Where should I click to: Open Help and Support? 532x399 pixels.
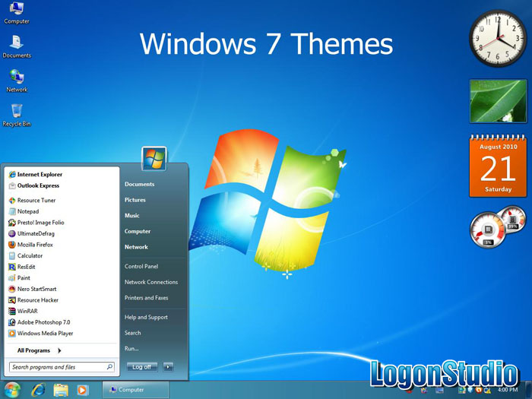point(146,317)
